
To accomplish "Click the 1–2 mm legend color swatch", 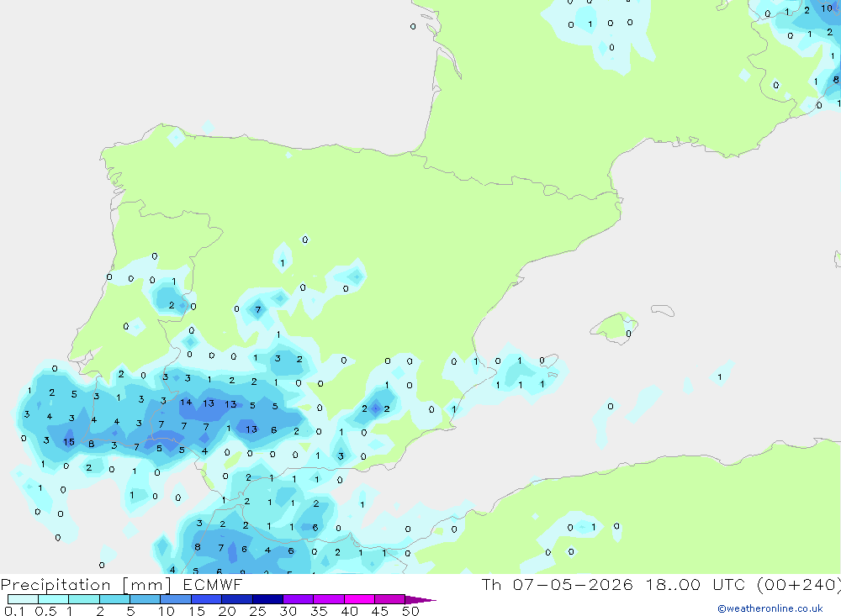I will coord(83,599).
